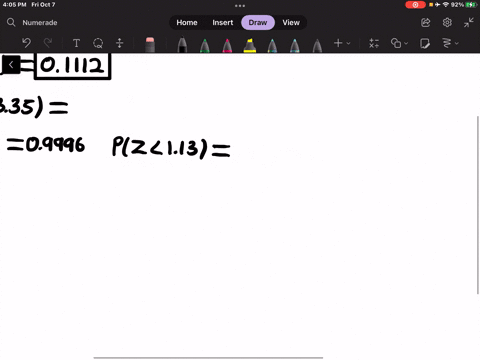This screenshot has height=360, width=480.
Task: Select the green pen
Action: click(205, 45)
